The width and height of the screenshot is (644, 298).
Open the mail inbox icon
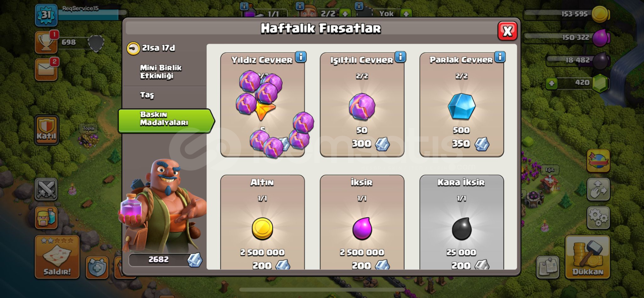click(46, 70)
